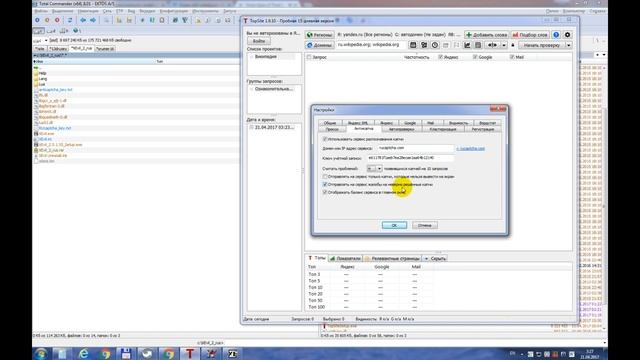640x360 pixels.
Task: Switch to Автопроверки settings tab
Action: pyautogui.click(x=401, y=129)
